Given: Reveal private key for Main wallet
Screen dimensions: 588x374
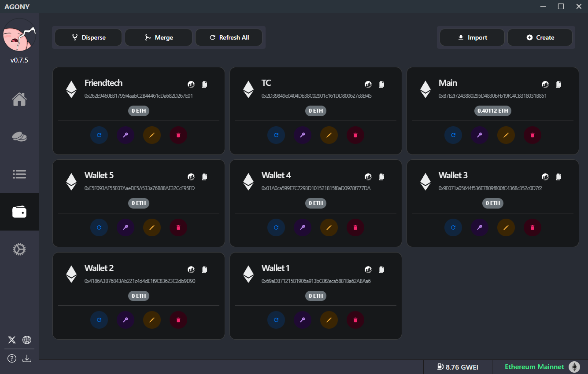Looking at the screenshot, I should [480, 135].
